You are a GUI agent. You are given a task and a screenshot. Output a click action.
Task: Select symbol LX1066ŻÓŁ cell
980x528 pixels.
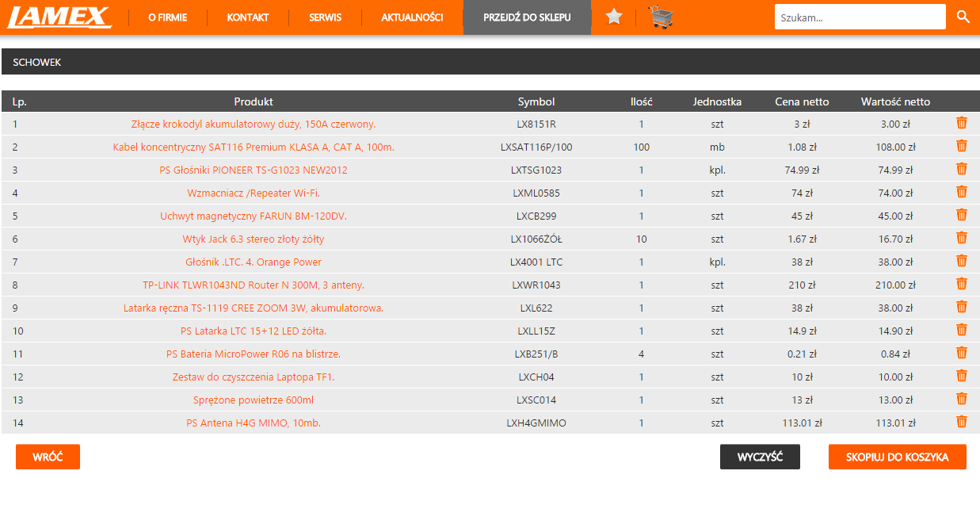(x=536, y=239)
